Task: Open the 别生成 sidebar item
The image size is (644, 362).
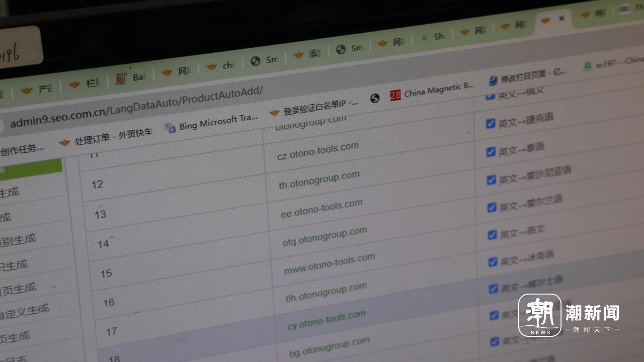Action: click(x=18, y=241)
